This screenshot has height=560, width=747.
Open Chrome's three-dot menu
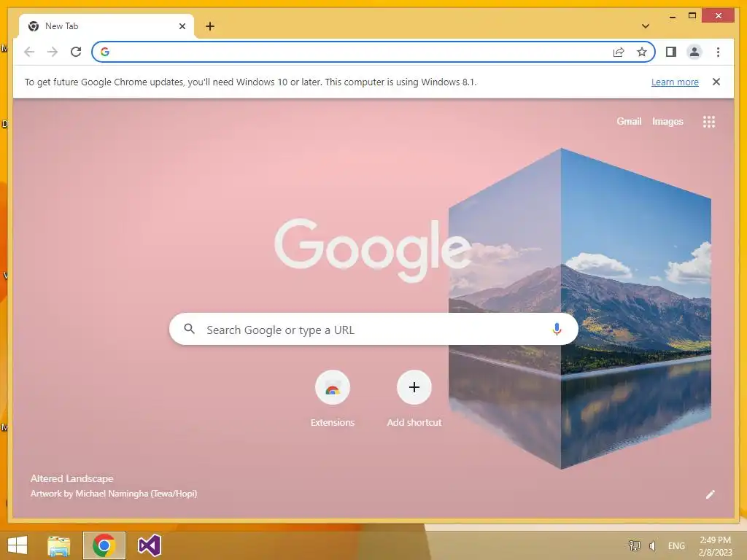point(718,52)
